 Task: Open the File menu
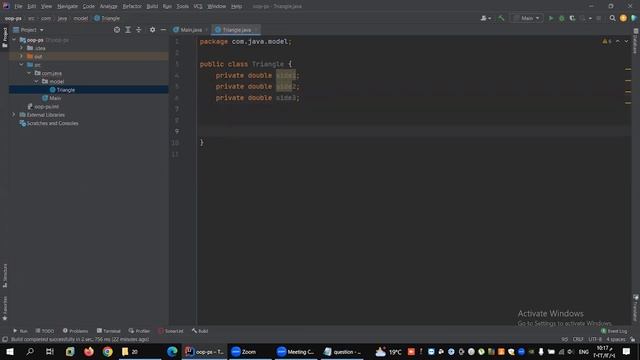tap(18, 6)
